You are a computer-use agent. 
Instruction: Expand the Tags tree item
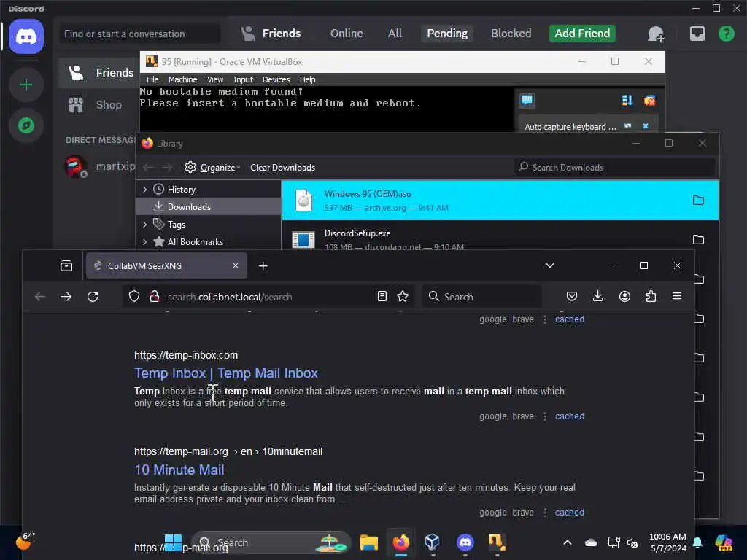pyautogui.click(x=145, y=225)
